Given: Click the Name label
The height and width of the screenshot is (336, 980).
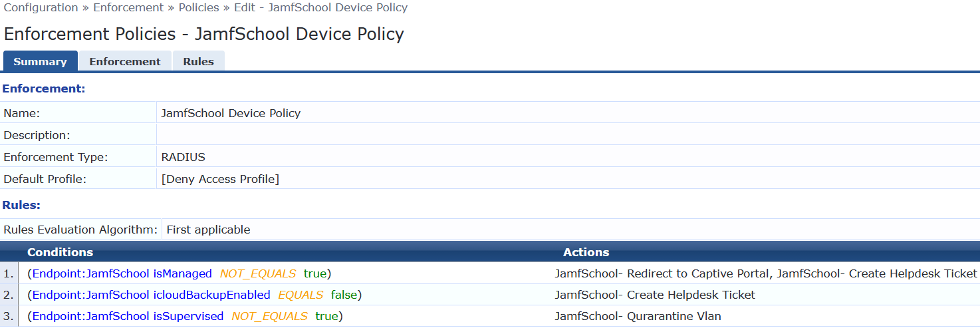Looking at the screenshot, I should (21, 113).
